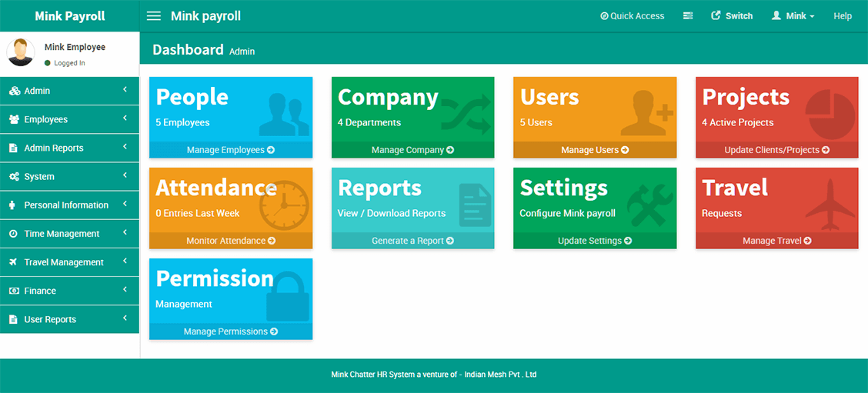Expand the Admin sidebar chevron
Screen dimensions: 868x393
coord(125,90)
